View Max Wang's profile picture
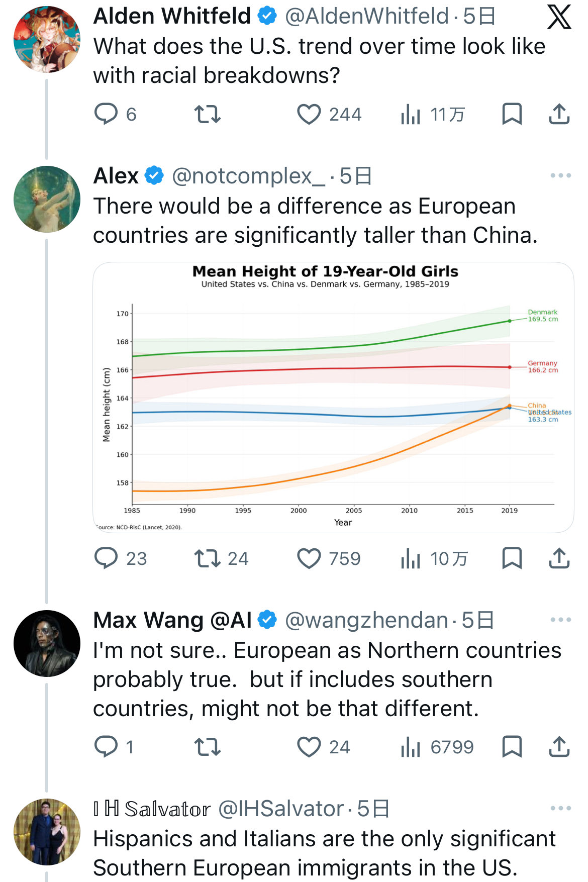 (47, 643)
